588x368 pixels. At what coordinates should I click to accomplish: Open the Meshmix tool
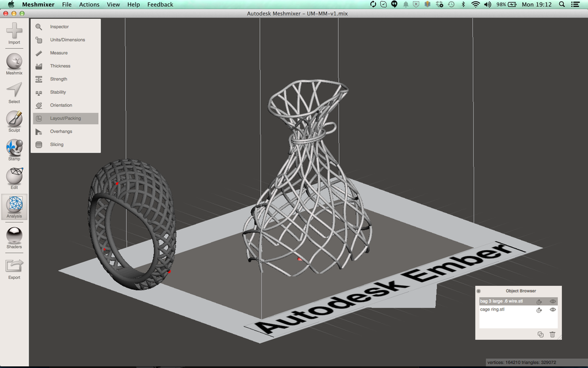(14, 64)
